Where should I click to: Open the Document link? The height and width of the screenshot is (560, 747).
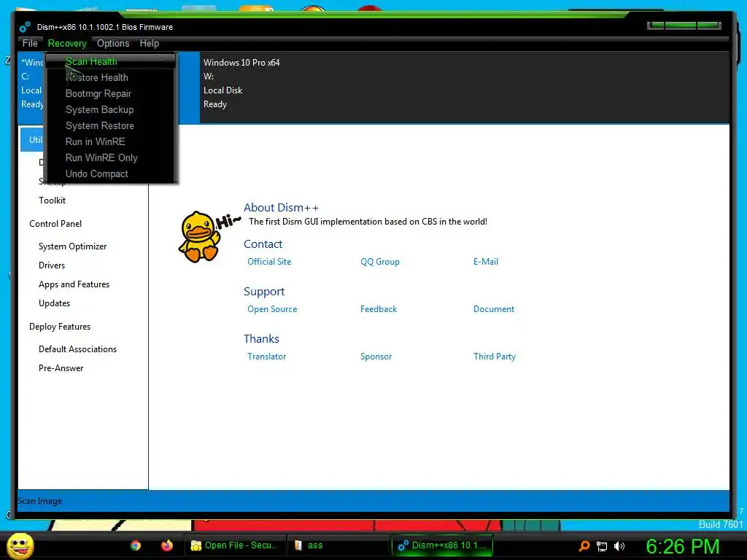[x=494, y=309]
